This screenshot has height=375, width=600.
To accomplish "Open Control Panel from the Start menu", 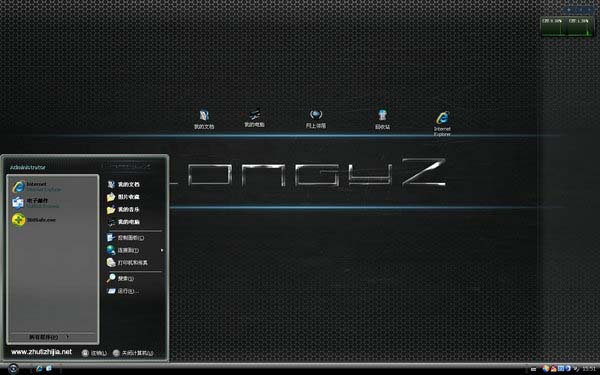I will [x=126, y=238].
